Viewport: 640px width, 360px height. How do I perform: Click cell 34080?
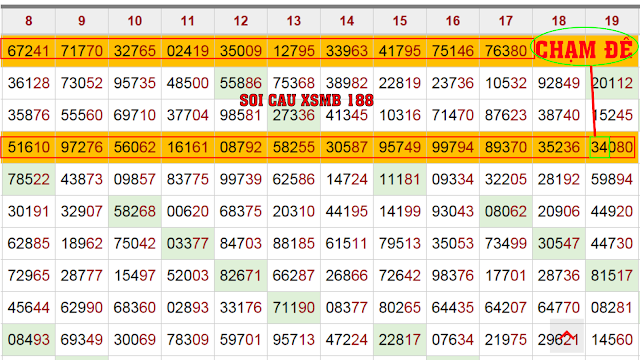[x=612, y=147]
